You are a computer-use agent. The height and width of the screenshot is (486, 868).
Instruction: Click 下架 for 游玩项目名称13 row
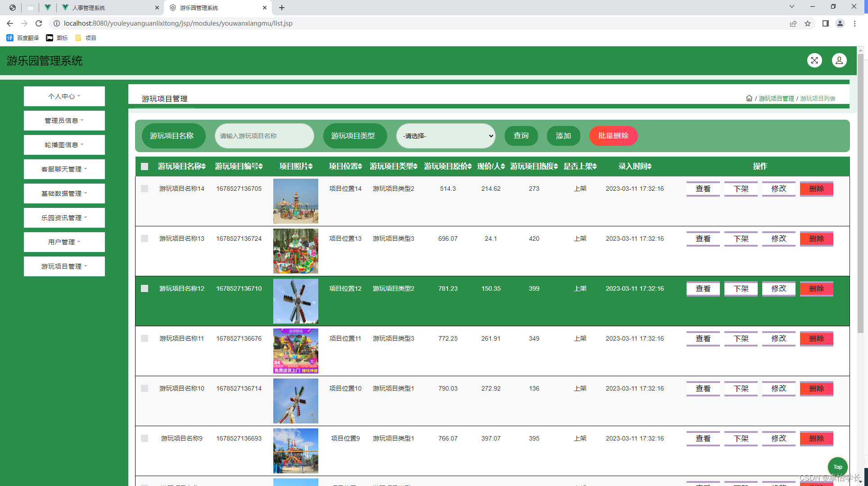[x=741, y=239]
